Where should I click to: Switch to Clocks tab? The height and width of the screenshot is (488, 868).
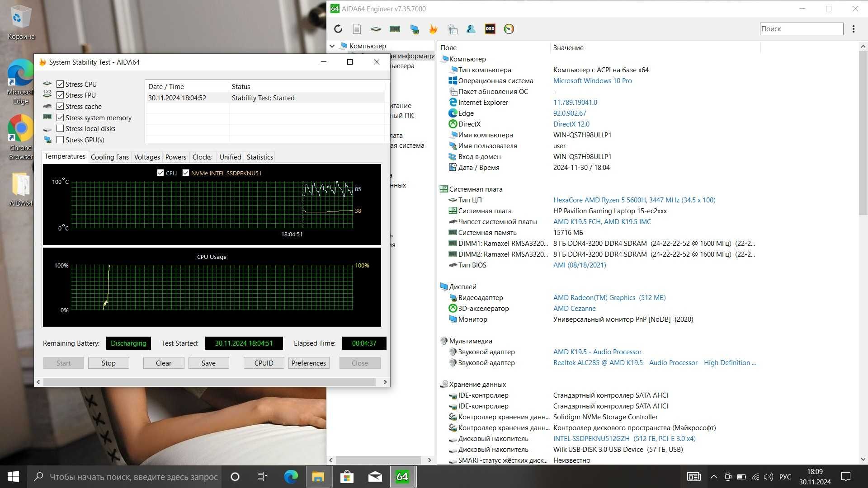(x=202, y=157)
